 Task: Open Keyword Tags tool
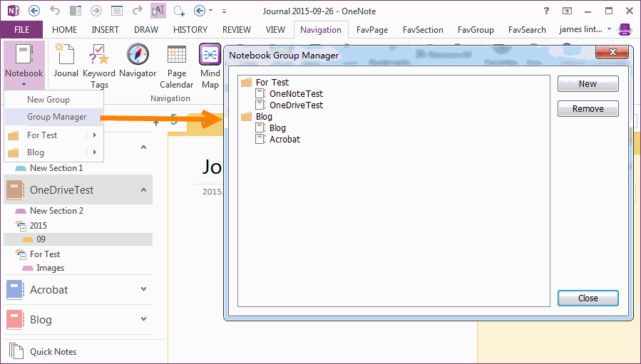99,66
